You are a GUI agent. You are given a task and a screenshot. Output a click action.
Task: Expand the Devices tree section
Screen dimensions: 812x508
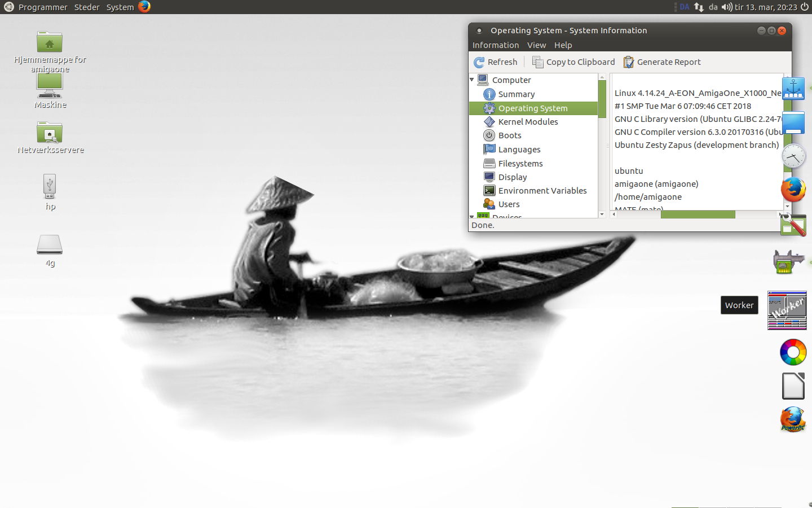tap(472, 217)
